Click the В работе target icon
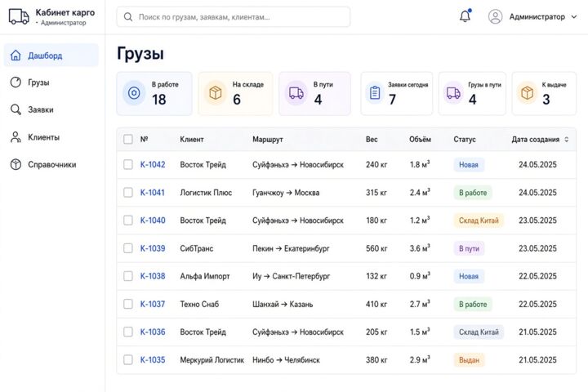Image resolution: width=588 pixels, height=392 pixels. pyautogui.click(x=134, y=93)
